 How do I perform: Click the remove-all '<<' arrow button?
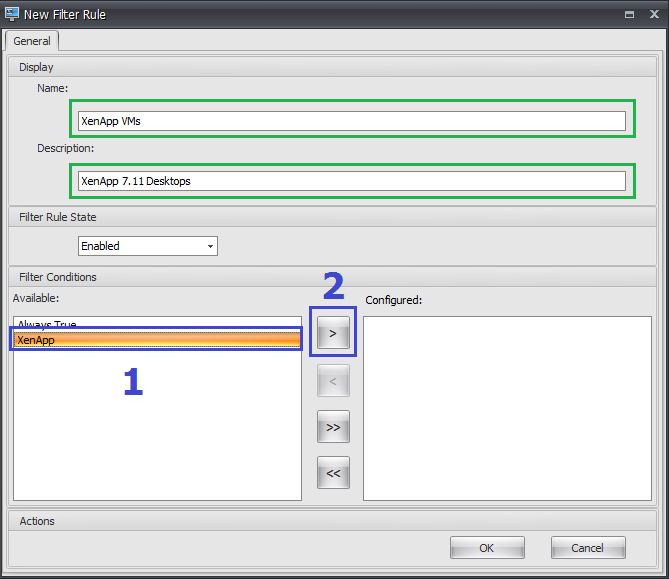333,473
